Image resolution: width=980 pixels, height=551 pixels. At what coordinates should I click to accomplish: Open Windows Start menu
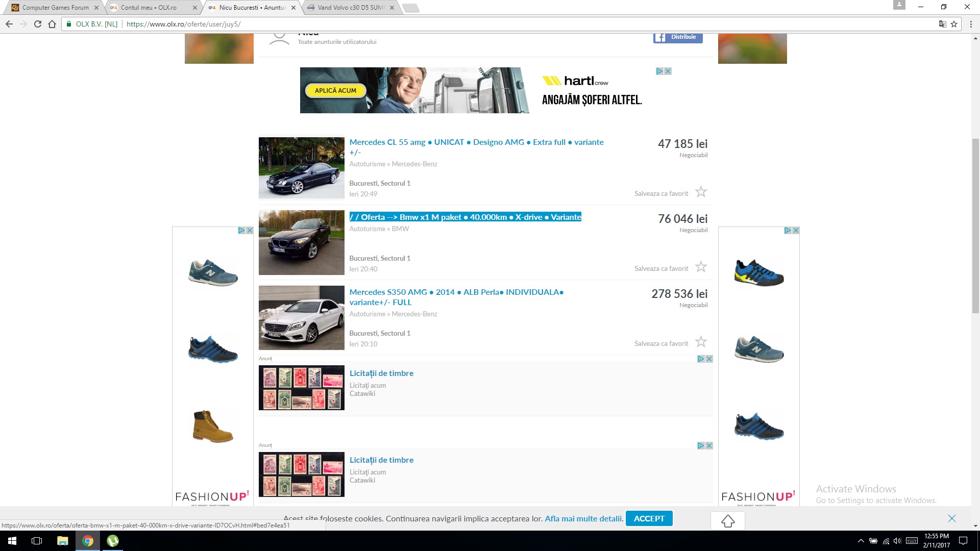[12, 541]
